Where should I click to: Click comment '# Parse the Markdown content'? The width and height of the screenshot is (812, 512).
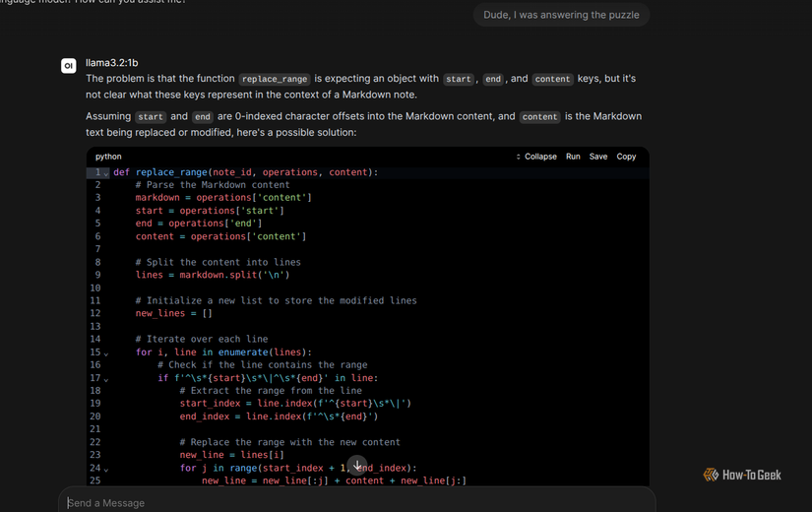213,185
